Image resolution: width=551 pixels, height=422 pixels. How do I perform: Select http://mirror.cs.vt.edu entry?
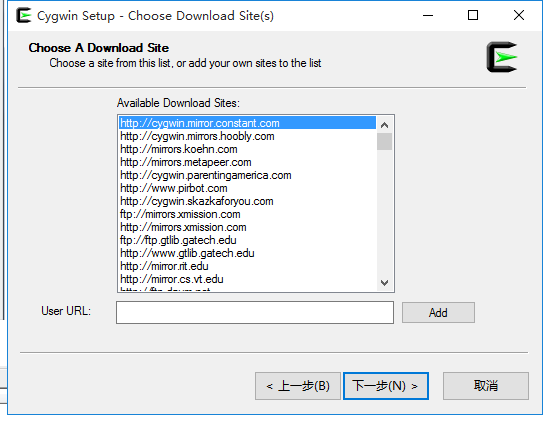coord(247,279)
